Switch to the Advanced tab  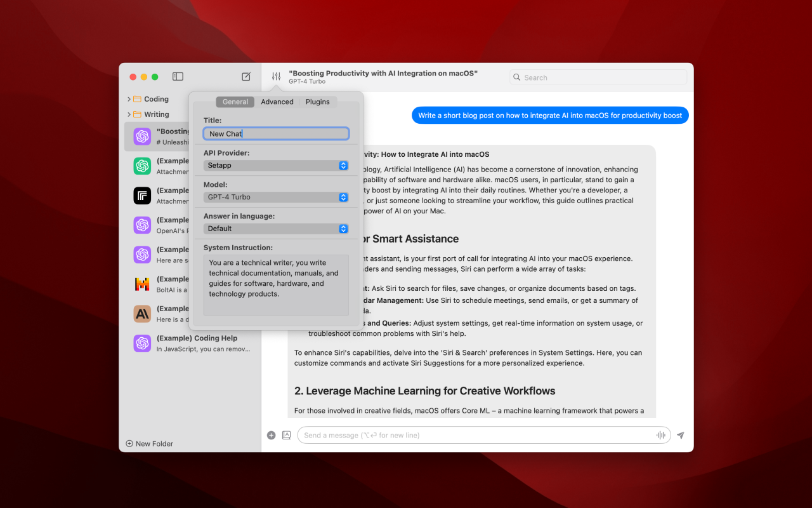tap(277, 101)
